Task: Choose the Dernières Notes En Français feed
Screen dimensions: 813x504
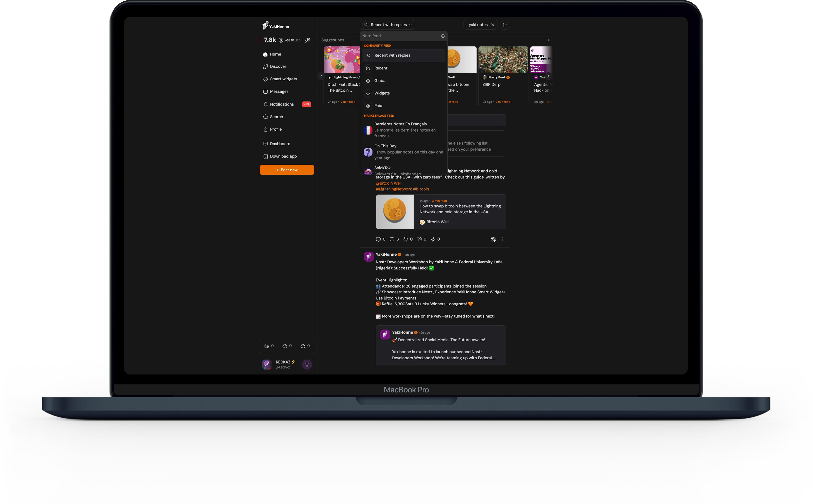Action: pos(404,130)
